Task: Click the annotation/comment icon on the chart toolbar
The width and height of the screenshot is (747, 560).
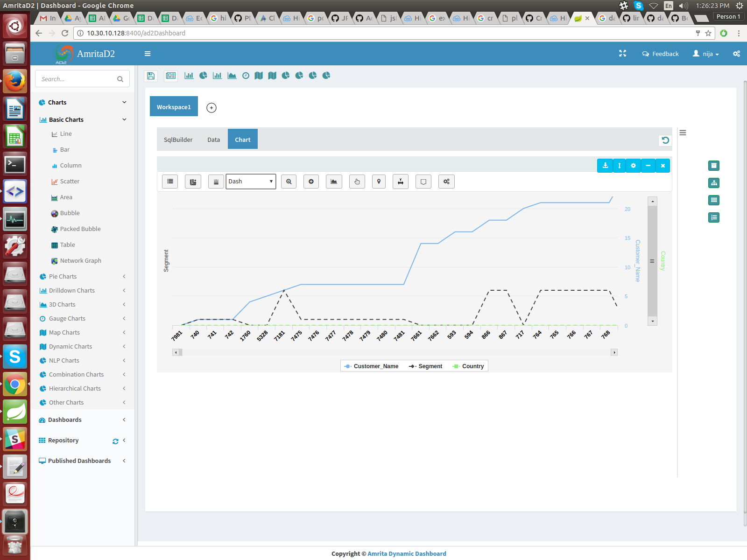Action: point(423,182)
